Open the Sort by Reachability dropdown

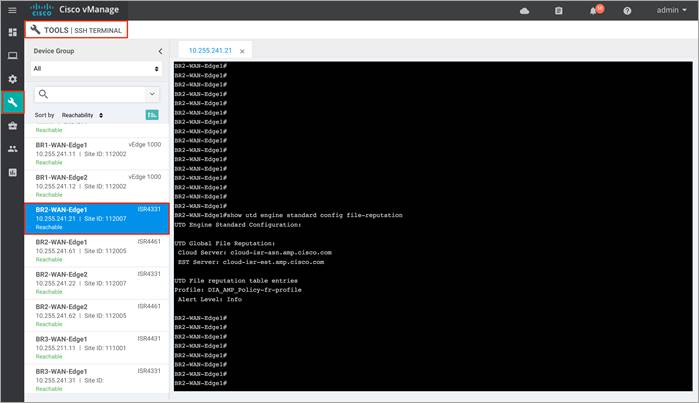82,115
